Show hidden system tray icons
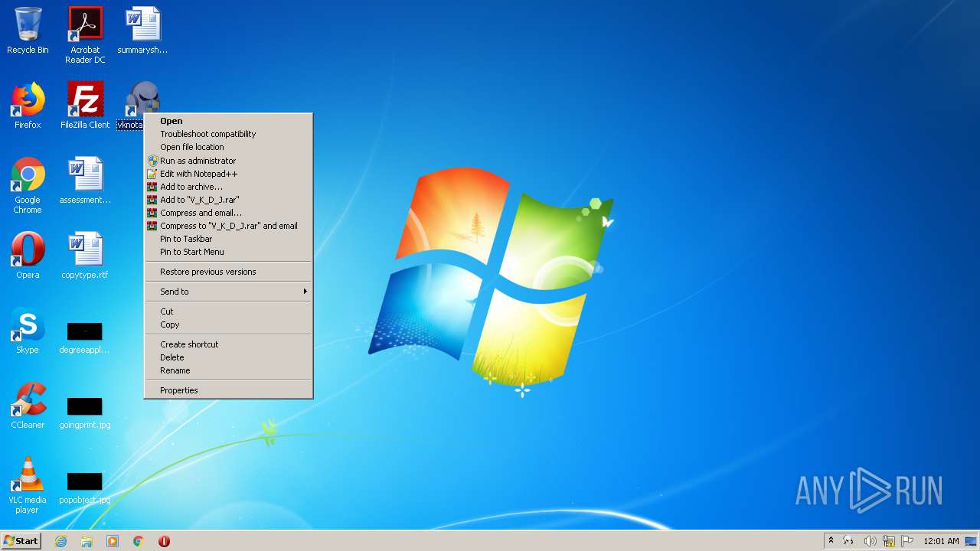Viewport: 980px width, 551px height. (831, 540)
